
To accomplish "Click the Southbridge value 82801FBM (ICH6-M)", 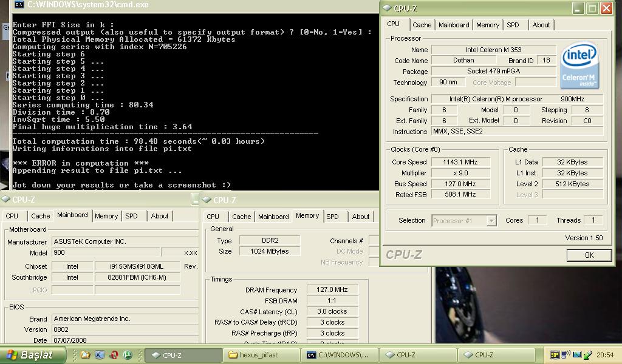I will [137, 277].
